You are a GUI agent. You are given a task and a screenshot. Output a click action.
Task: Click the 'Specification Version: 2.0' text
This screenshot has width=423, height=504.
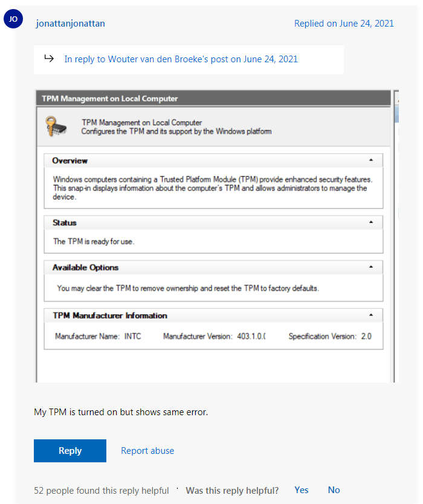click(330, 336)
